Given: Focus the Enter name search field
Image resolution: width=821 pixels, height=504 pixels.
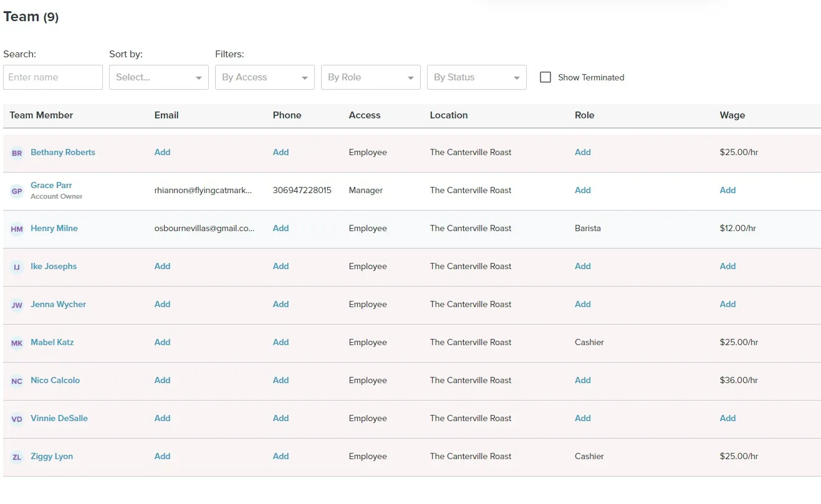Looking at the screenshot, I should click(53, 77).
